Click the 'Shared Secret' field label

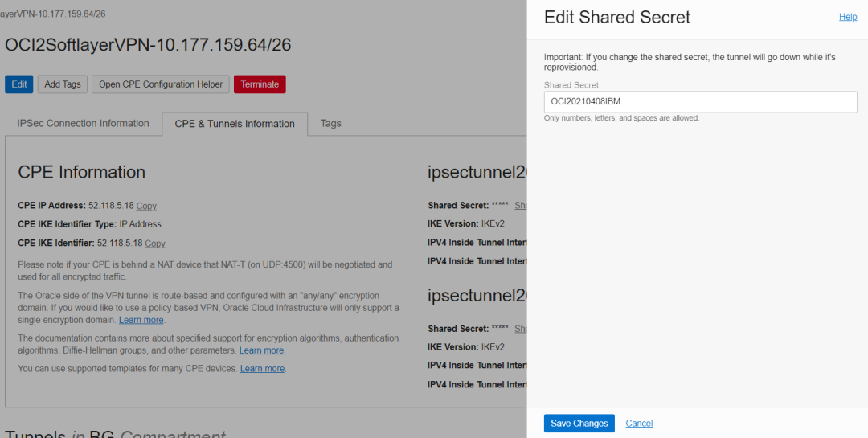point(571,85)
